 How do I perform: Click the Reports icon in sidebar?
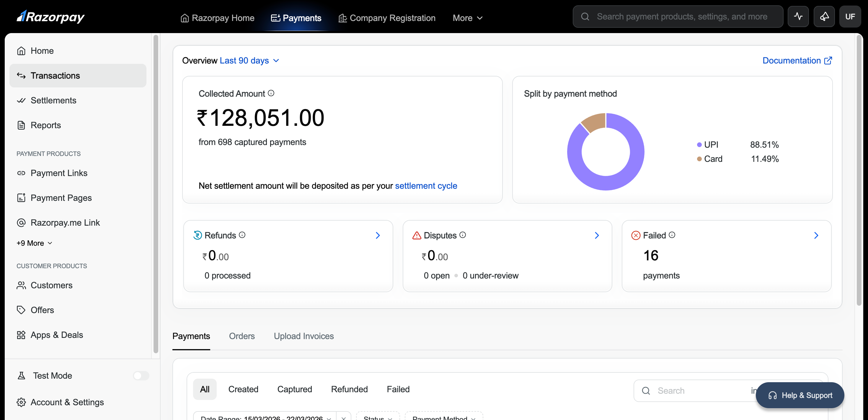21,125
